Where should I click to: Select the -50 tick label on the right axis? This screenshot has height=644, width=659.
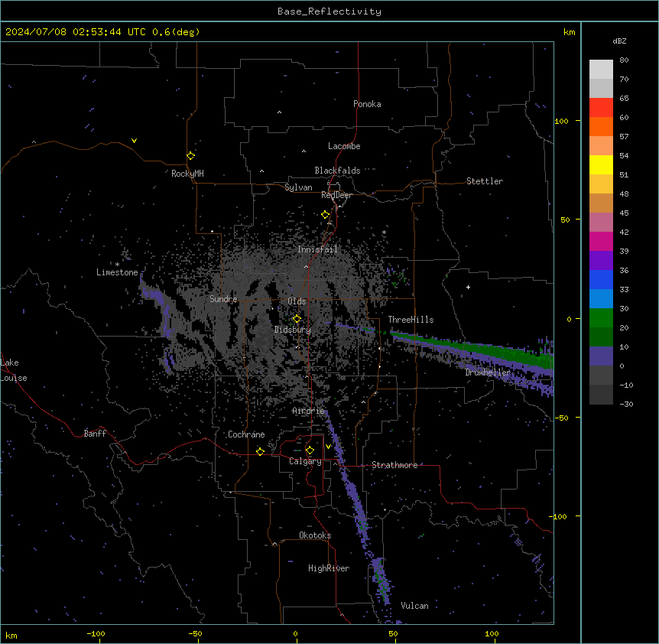561,418
